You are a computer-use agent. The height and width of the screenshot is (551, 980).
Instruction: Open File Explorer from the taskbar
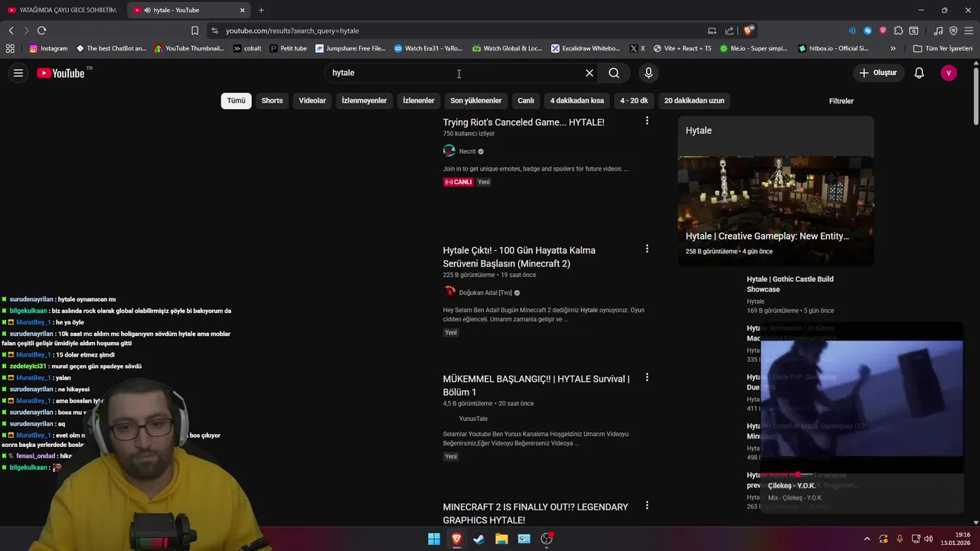(501, 539)
